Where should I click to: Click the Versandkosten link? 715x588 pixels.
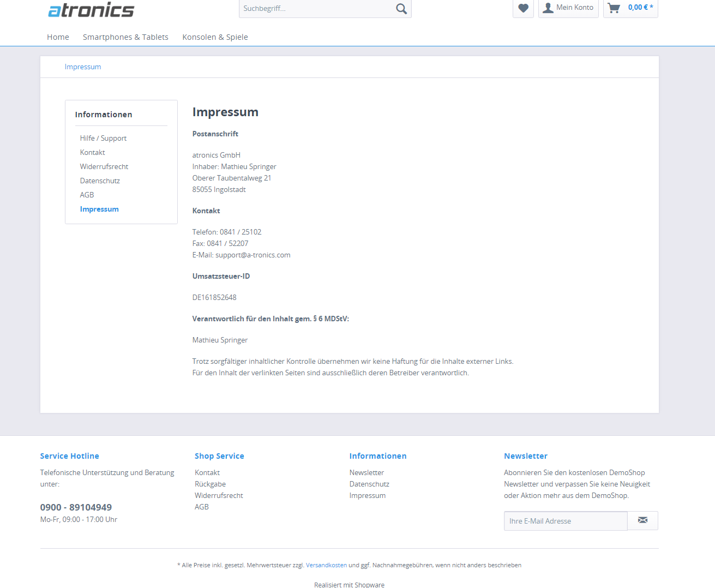(326, 566)
